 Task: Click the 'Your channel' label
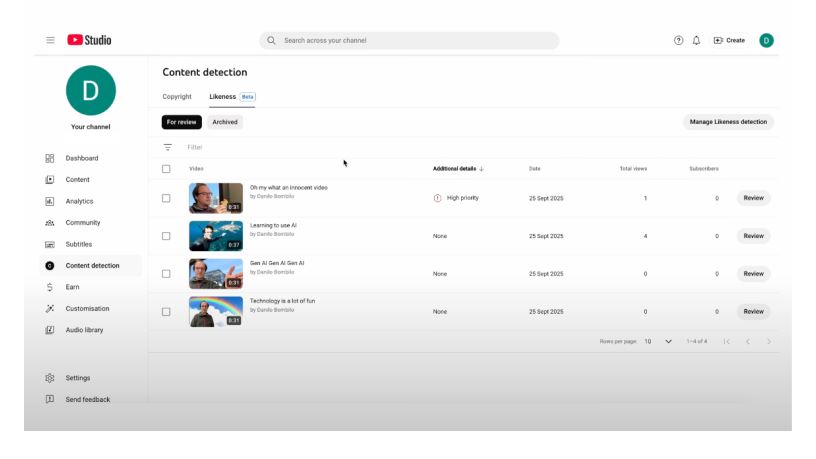coord(91,126)
